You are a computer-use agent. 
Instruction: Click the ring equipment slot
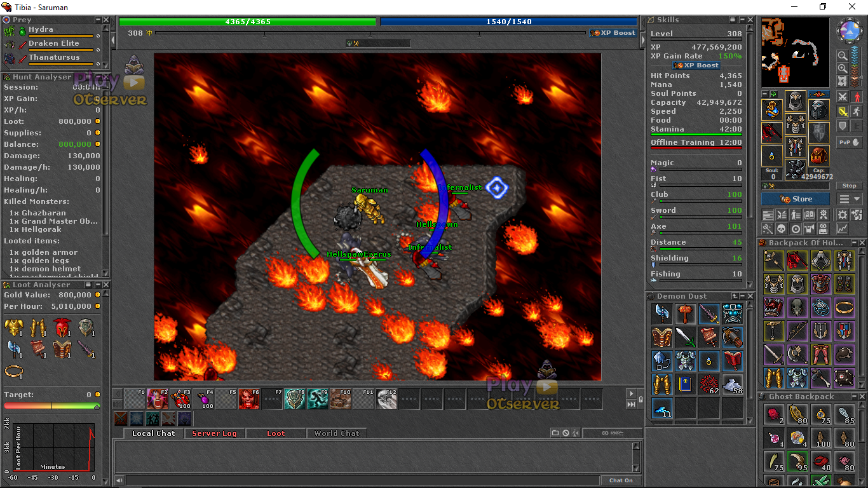772,156
